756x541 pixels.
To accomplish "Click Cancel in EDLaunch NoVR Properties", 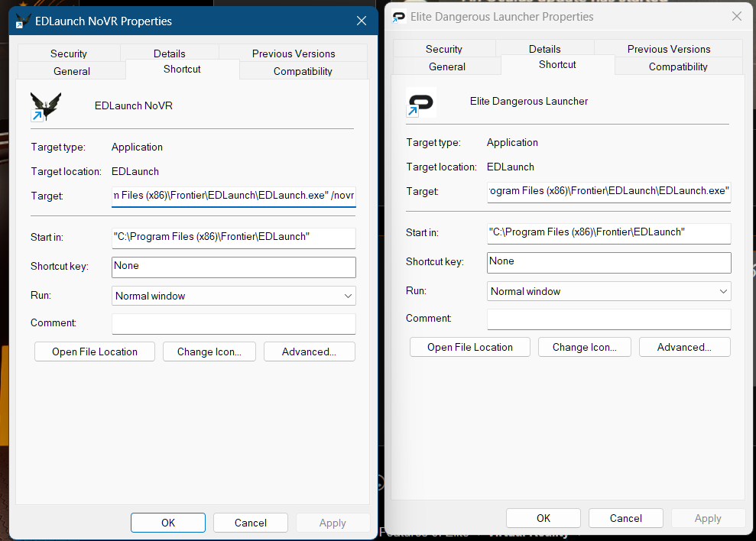I will (251, 523).
